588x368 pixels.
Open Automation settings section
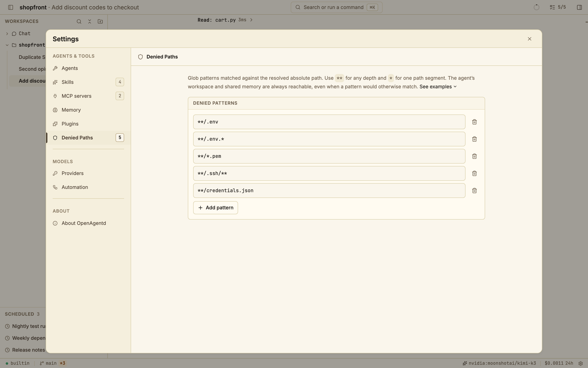pos(88,187)
